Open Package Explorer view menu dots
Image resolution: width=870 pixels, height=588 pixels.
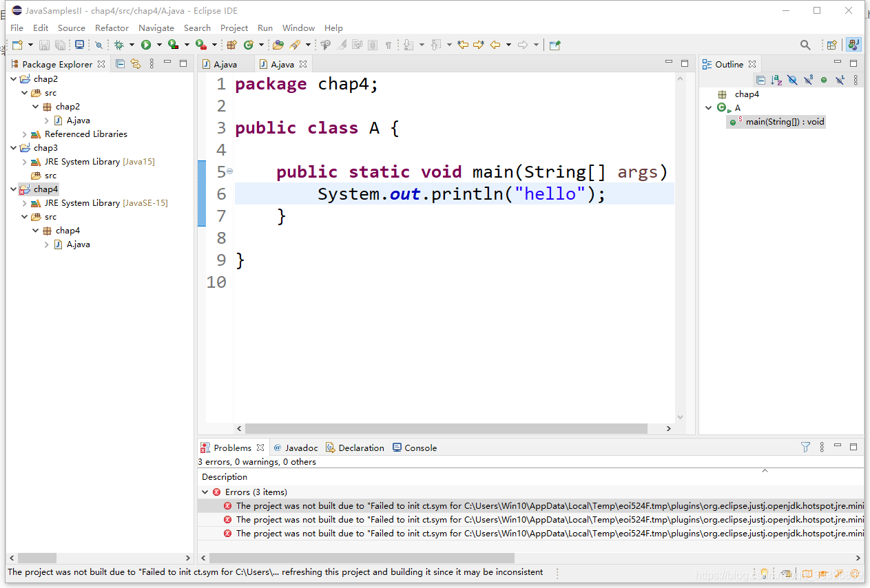tap(152, 64)
